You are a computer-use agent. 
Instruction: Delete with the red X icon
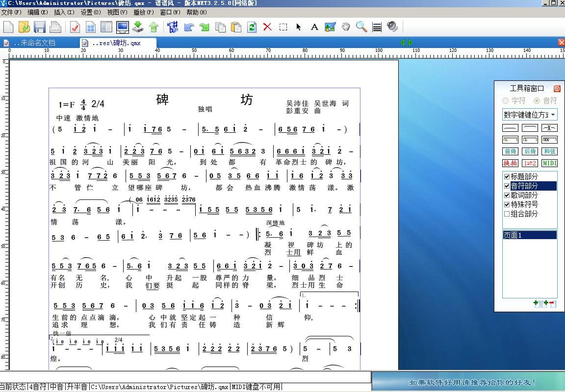point(267,27)
